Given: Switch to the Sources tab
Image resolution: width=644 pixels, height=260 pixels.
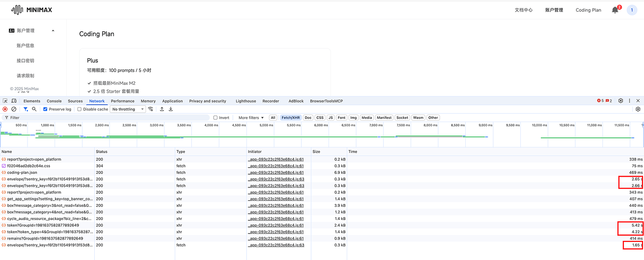Looking at the screenshot, I should [x=75, y=101].
